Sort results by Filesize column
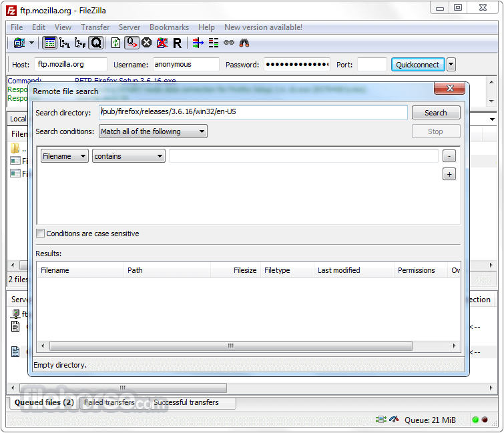The image size is (504, 433). [236, 270]
